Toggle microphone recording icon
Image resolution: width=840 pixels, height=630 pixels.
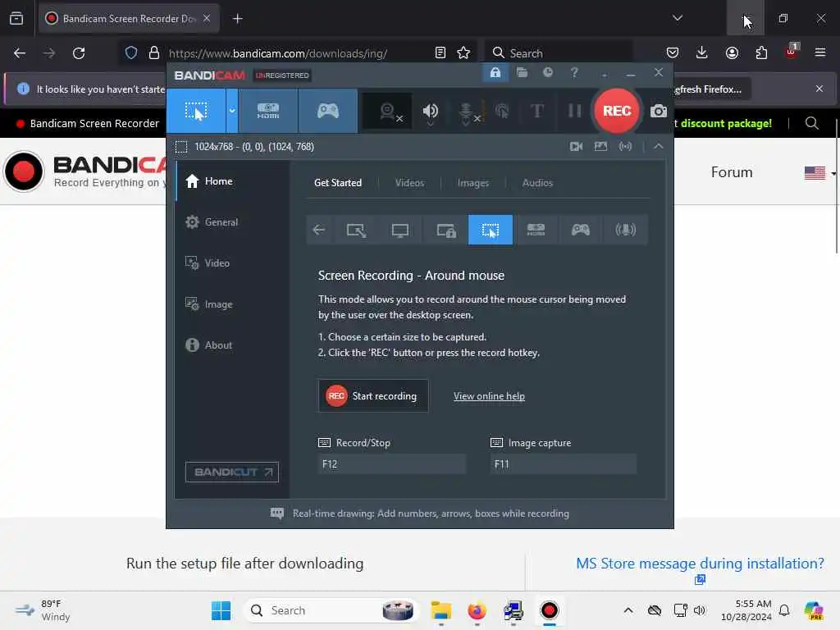(x=467, y=111)
